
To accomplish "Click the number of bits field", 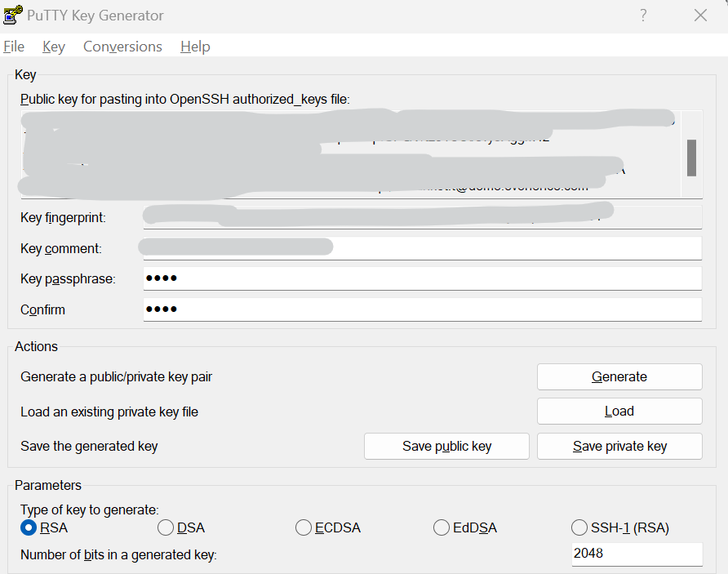I will coord(636,554).
